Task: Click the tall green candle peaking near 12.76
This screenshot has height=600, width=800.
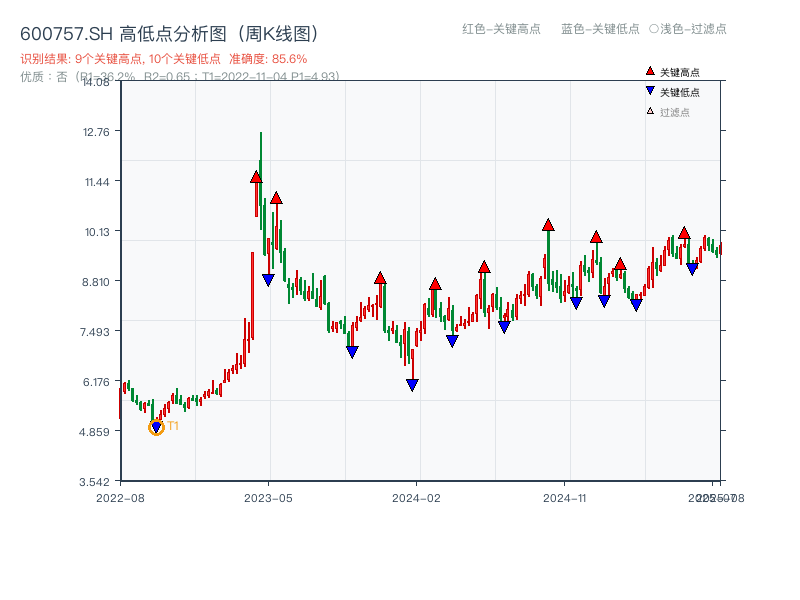Action: 261,181
